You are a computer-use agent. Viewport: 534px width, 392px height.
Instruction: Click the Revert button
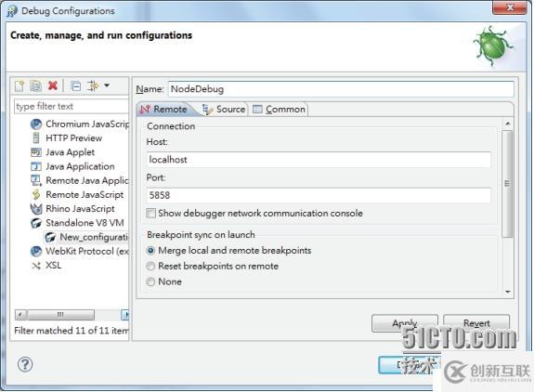pos(476,323)
